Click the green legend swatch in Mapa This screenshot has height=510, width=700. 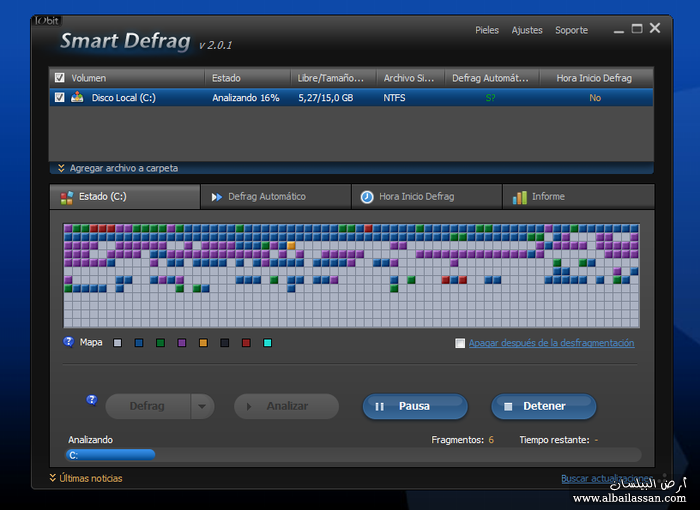[160, 343]
